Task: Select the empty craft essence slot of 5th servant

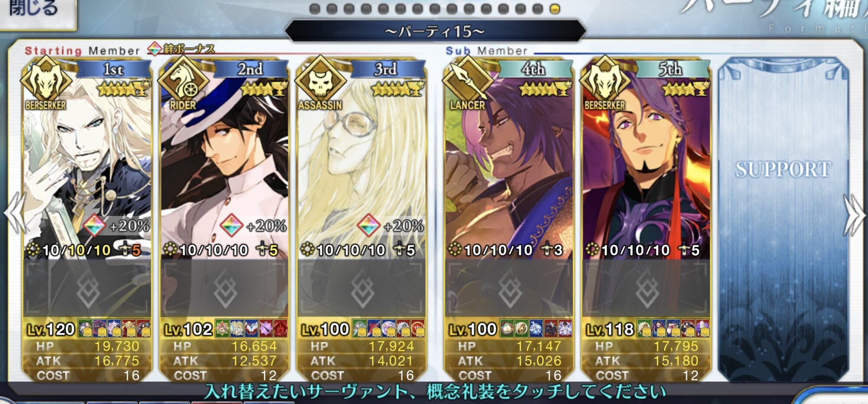Action: [x=646, y=288]
